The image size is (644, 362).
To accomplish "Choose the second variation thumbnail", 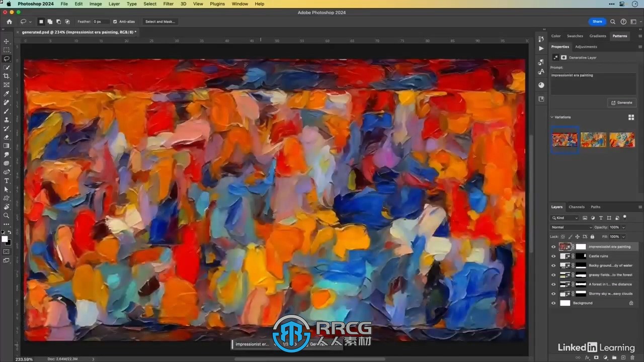I will [594, 139].
